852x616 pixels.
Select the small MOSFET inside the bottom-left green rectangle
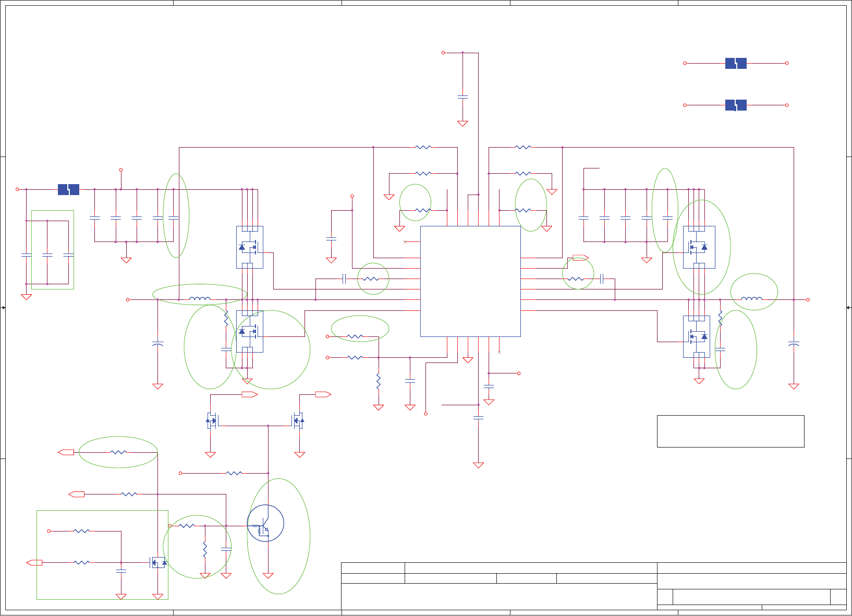tap(158, 562)
